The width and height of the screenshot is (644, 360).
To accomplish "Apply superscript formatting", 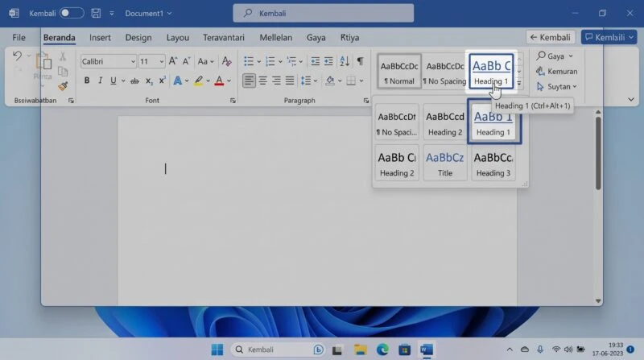I will 163,81.
